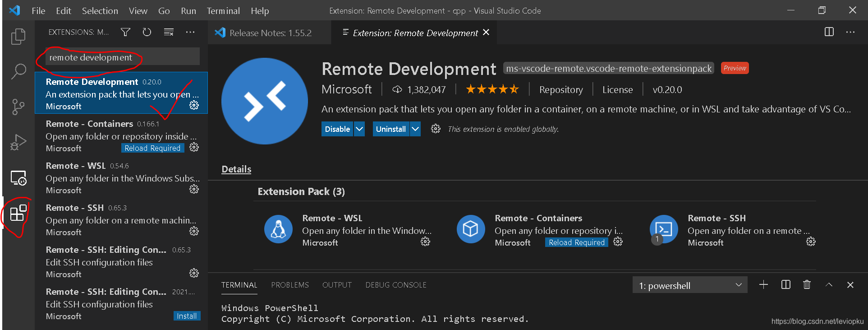Click the Remote - Containers cube icon

pyautogui.click(x=471, y=229)
